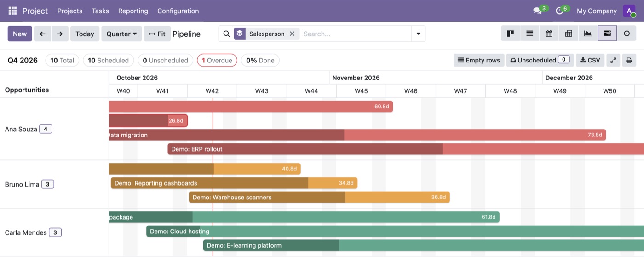Filter by 1 Overdue pill

tap(217, 60)
